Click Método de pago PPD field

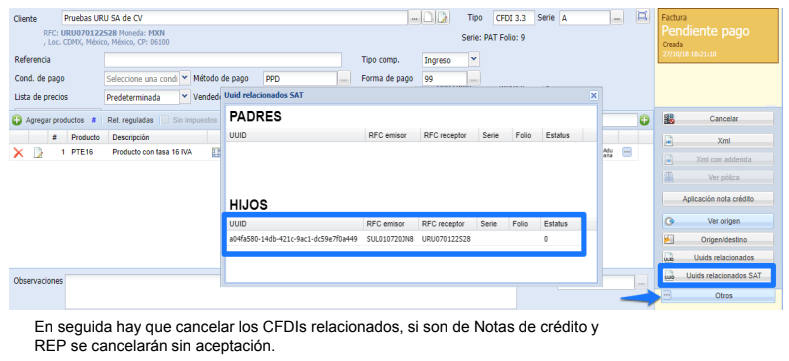(x=300, y=79)
